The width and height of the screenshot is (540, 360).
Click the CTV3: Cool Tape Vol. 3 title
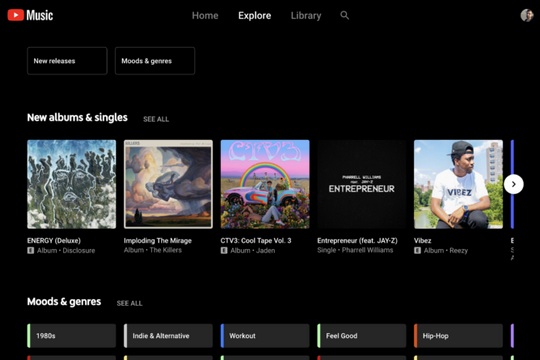(x=256, y=240)
